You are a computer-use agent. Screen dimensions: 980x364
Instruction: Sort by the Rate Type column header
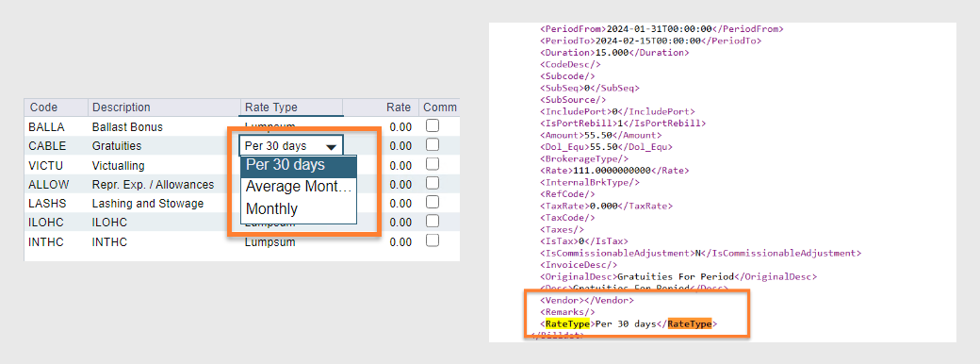coord(292,108)
